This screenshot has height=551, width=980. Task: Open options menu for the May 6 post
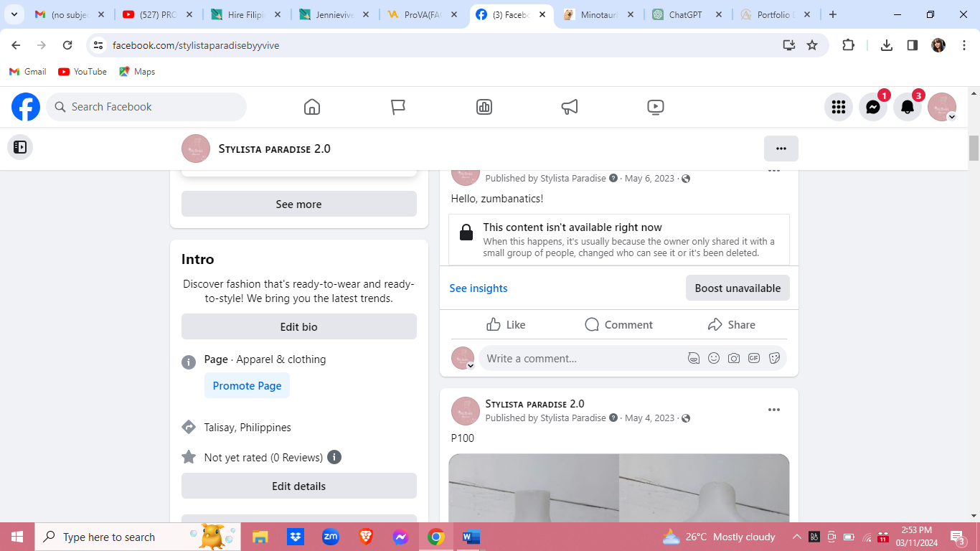coord(774,171)
